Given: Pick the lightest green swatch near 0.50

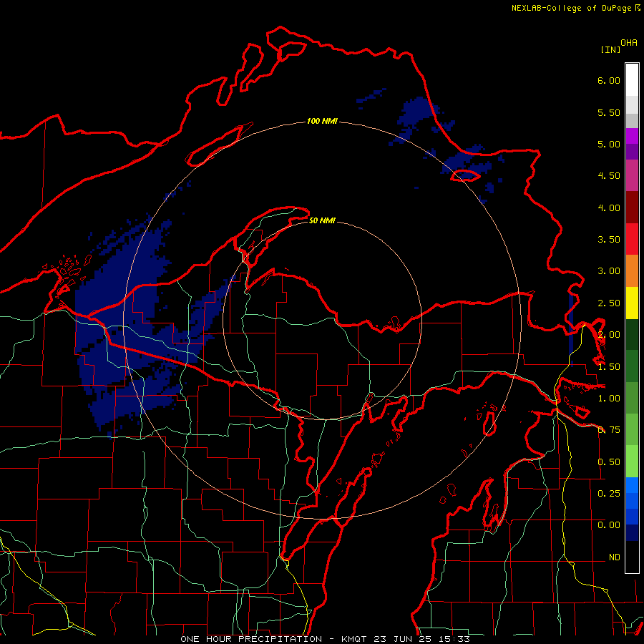Looking at the screenshot, I should click(x=632, y=462).
